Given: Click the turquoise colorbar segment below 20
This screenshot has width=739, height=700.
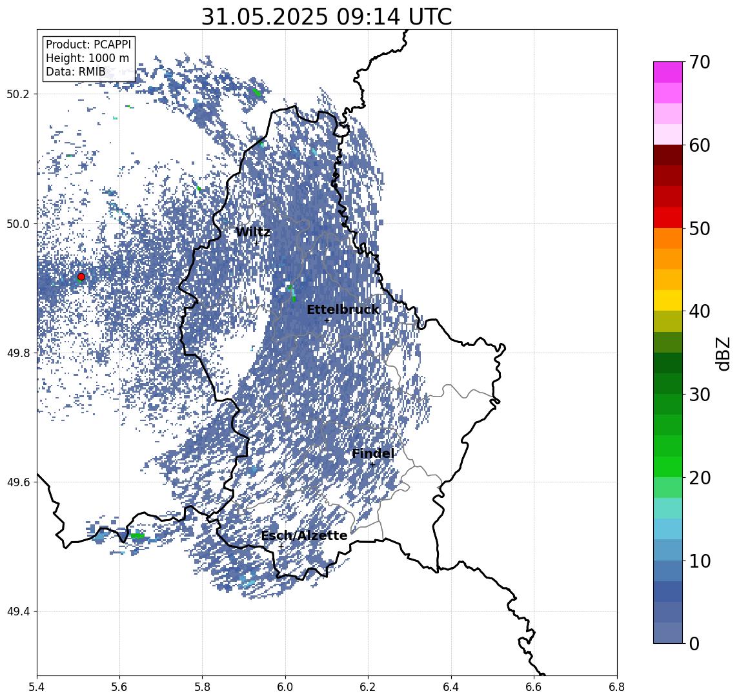Looking at the screenshot, I should tap(668, 508).
